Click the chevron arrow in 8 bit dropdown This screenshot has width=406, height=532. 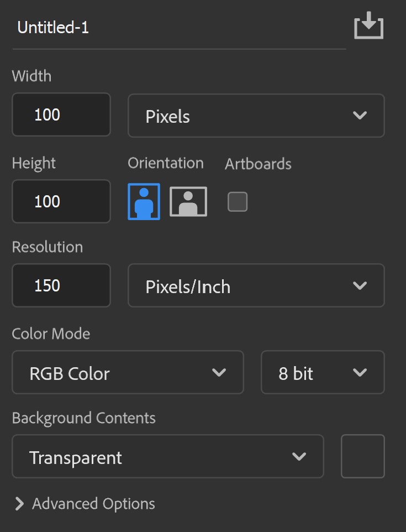360,373
